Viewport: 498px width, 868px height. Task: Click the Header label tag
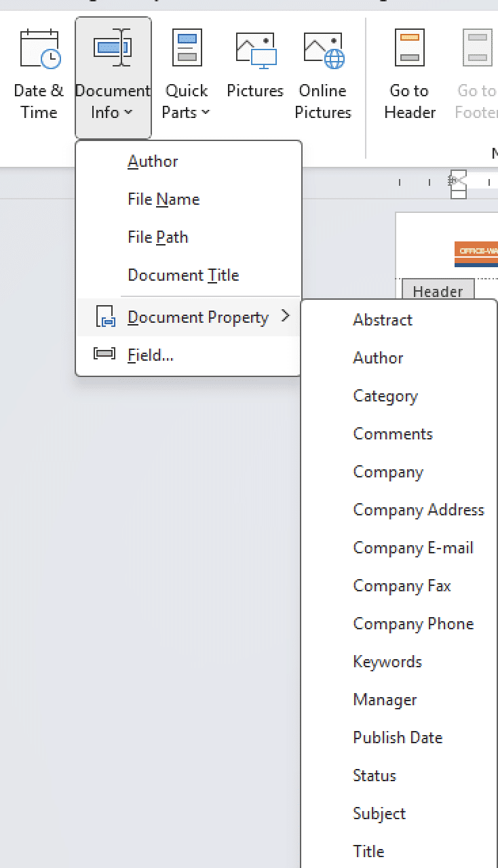coord(438,292)
